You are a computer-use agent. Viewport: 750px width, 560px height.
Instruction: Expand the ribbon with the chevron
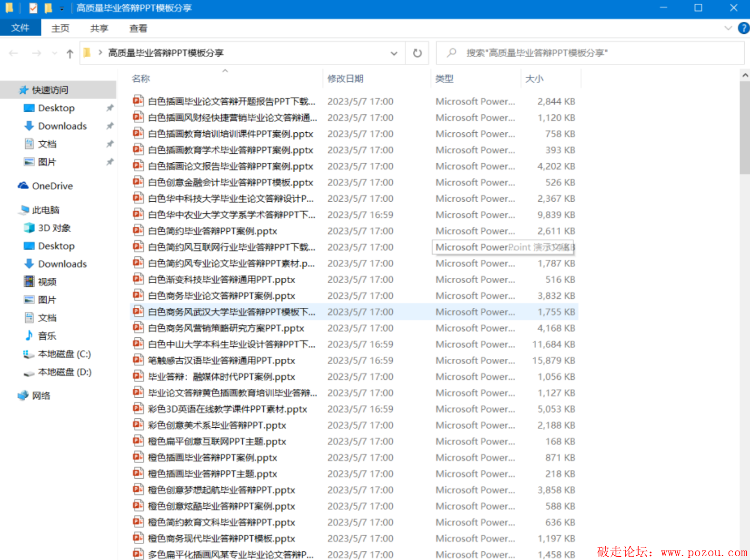728,28
